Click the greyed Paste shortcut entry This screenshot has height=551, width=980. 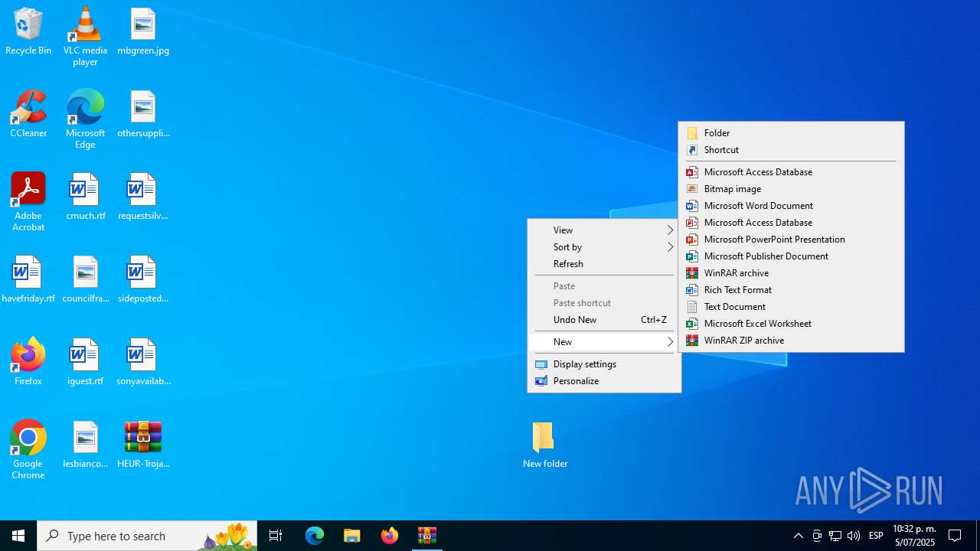[x=604, y=303]
